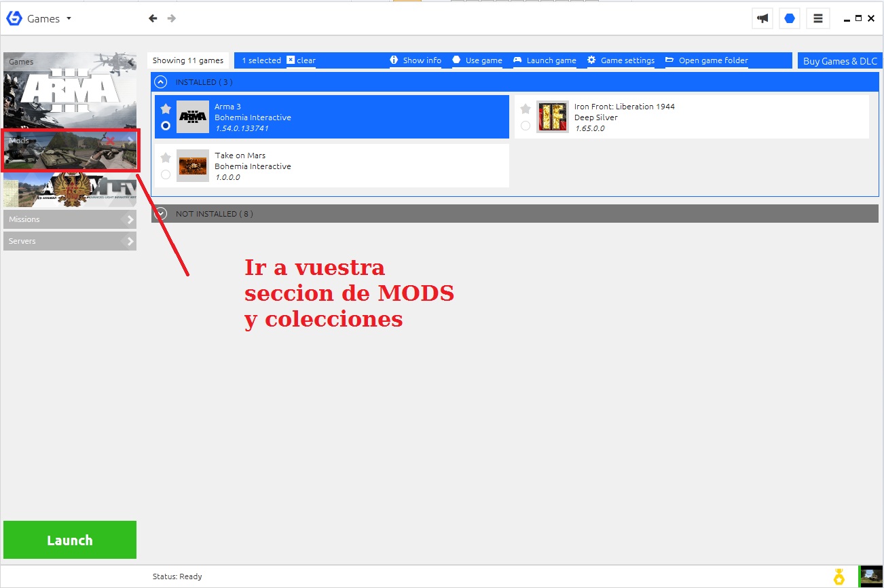This screenshot has height=588, width=884.
Task: Collapse the INSTALLED ( 3 ) section
Action: (160, 82)
